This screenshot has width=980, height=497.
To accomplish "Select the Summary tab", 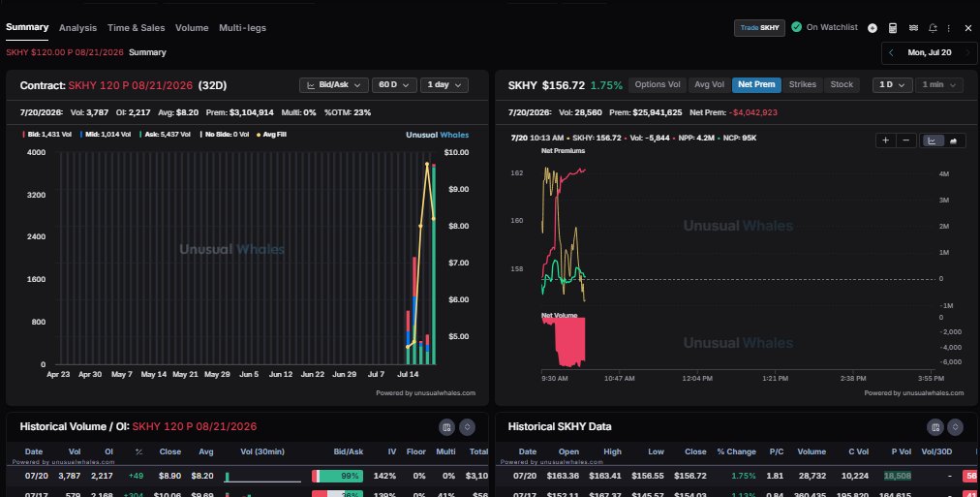I will click(x=27, y=27).
